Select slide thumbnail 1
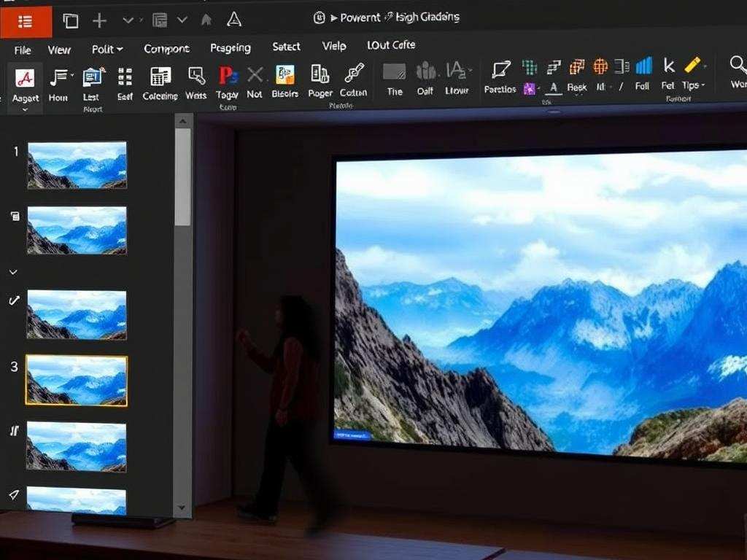The image size is (747, 560). (x=77, y=166)
